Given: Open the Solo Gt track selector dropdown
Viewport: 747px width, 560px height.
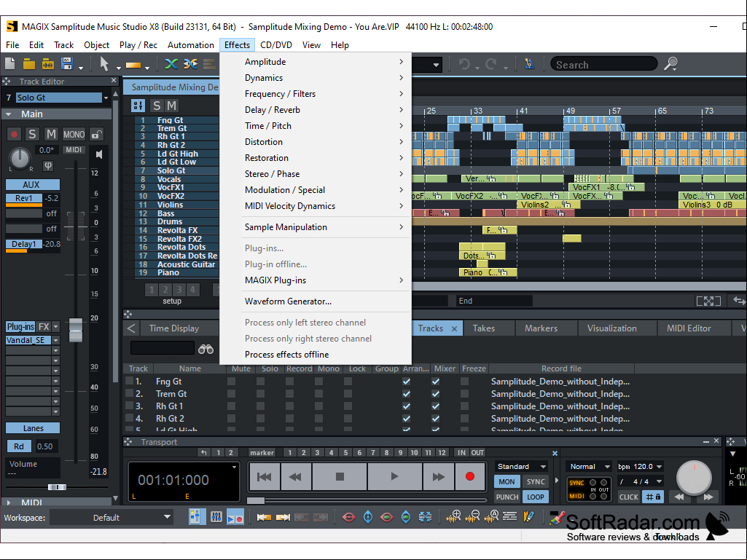Looking at the screenshot, I should coord(106,98).
